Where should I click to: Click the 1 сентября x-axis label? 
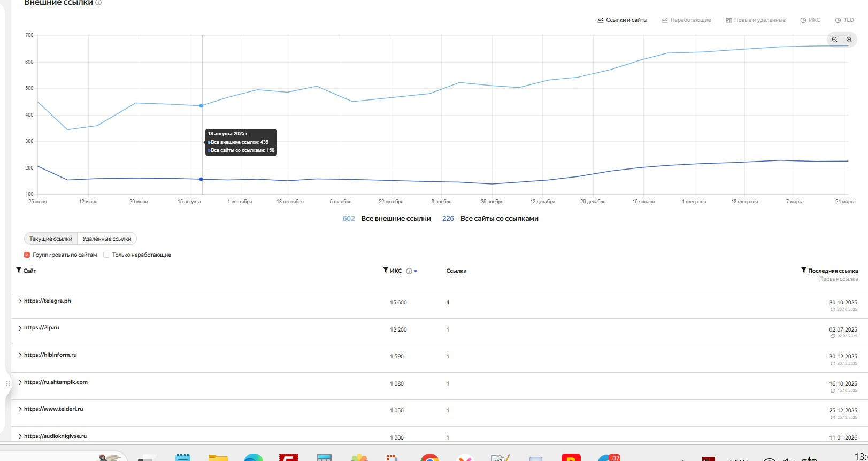pos(240,202)
